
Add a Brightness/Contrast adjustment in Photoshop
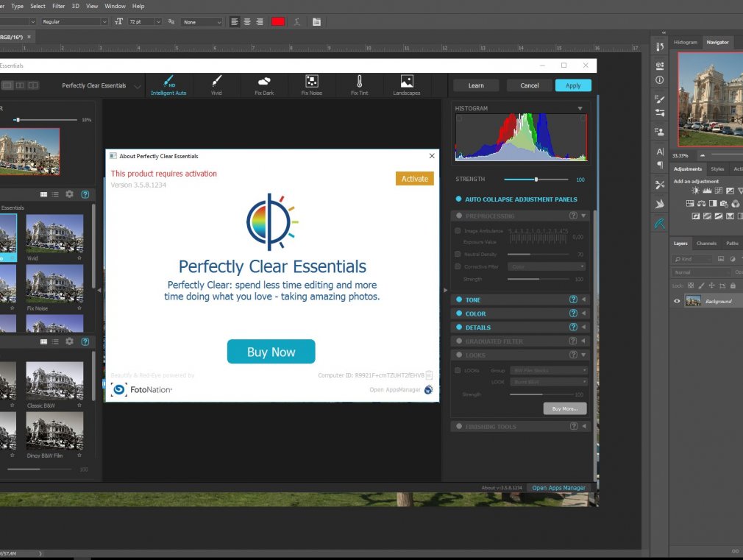coord(695,191)
